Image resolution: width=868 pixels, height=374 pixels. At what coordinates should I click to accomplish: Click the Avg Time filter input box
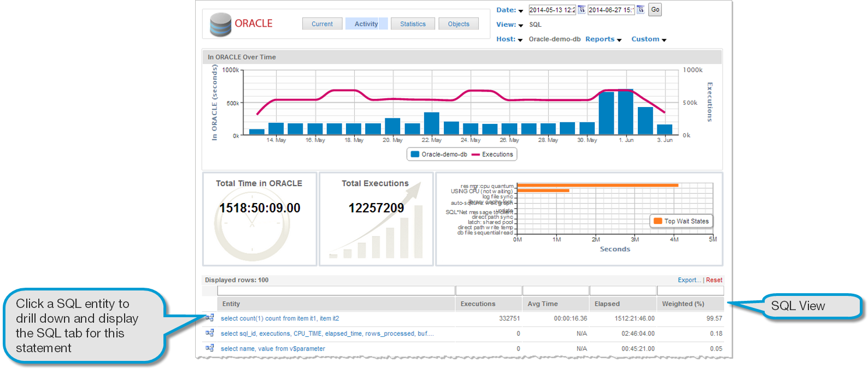[556, 290]
